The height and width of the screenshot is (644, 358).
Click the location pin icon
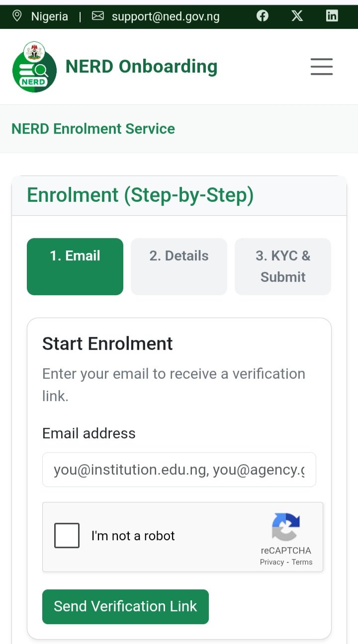point(17,16)
